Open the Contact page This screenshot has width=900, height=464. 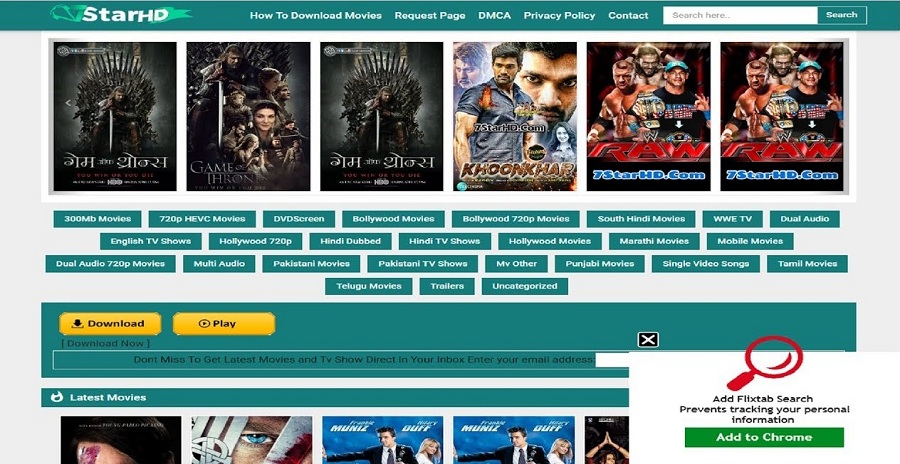(628, 16)
